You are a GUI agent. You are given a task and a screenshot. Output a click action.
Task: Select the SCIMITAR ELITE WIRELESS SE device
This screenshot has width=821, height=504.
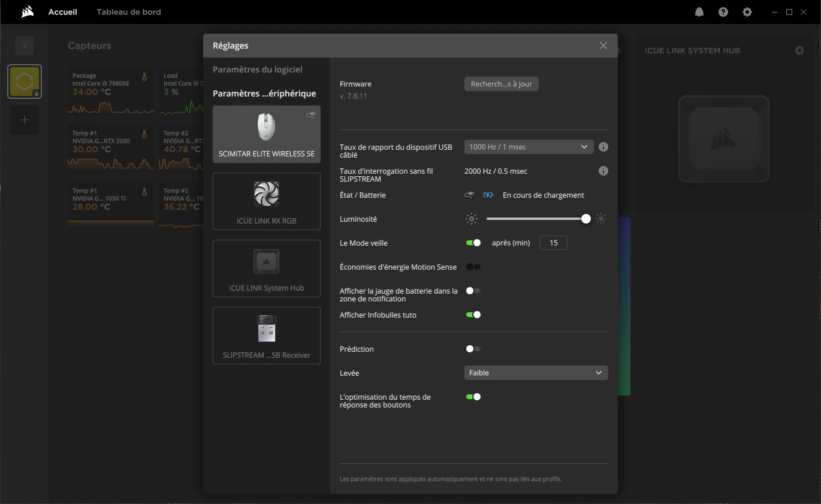click(x=267, y=134)
